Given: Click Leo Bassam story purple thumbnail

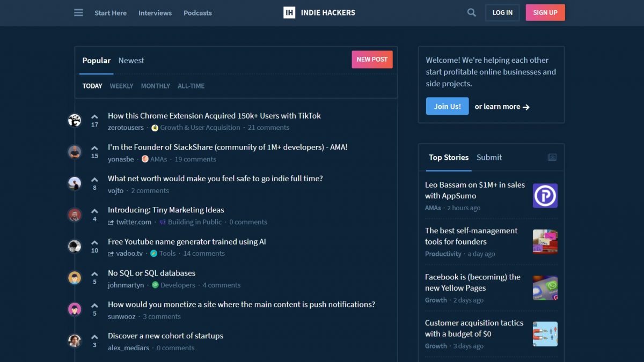Looking at the screenshot, I should [x=545, y=196].
